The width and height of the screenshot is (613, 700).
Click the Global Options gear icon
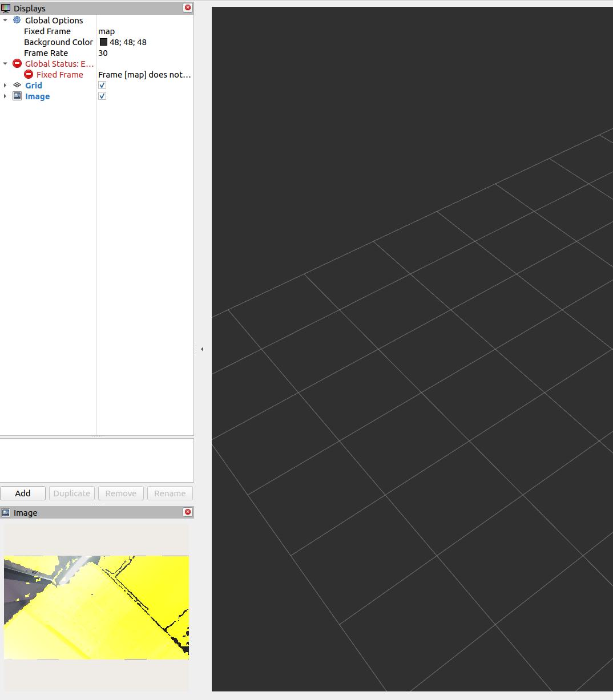(x=17, y=20)
